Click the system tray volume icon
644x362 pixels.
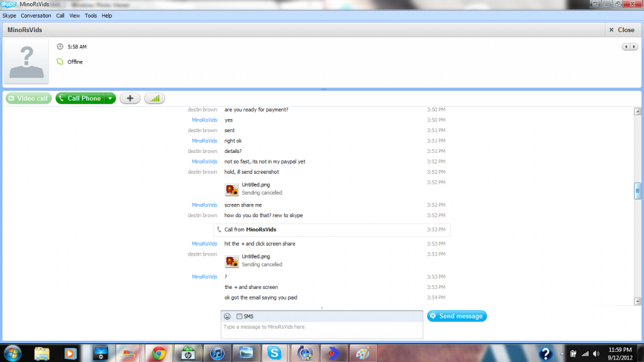[596, 354]
